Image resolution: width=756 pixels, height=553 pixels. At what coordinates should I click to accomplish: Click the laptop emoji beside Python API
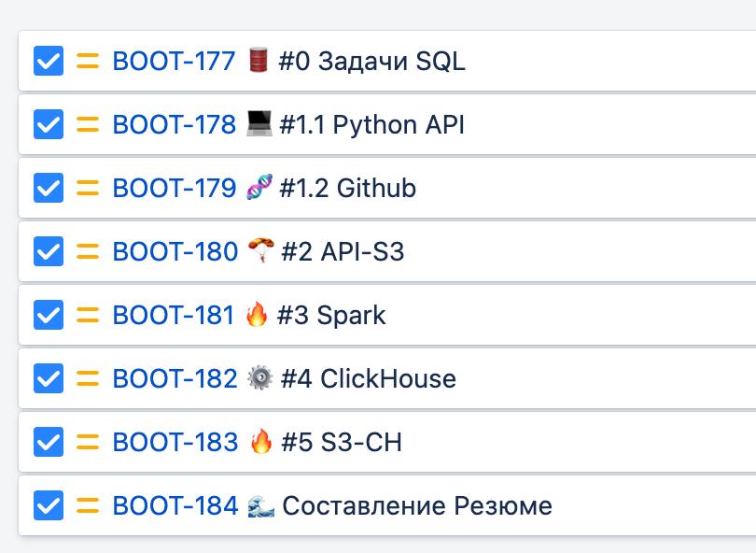click(259, 123)
